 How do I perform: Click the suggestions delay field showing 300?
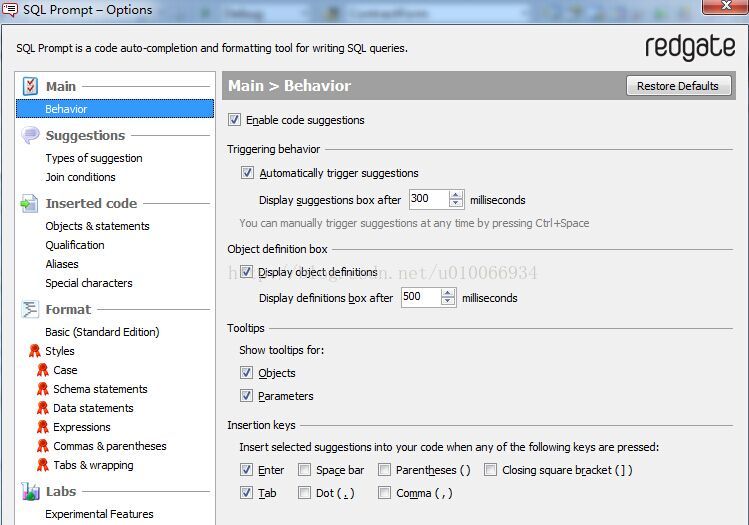click(429, 199)
